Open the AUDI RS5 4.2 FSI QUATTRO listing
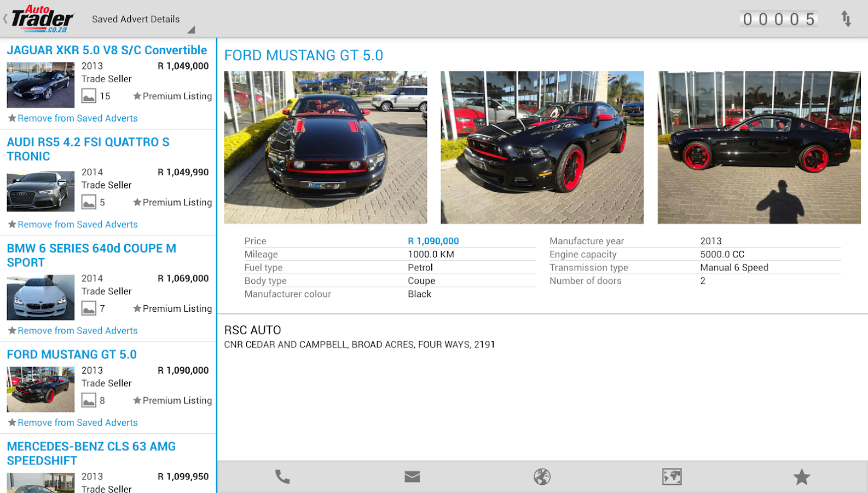This screenshot has width=868, height=493. click(88, 149)
